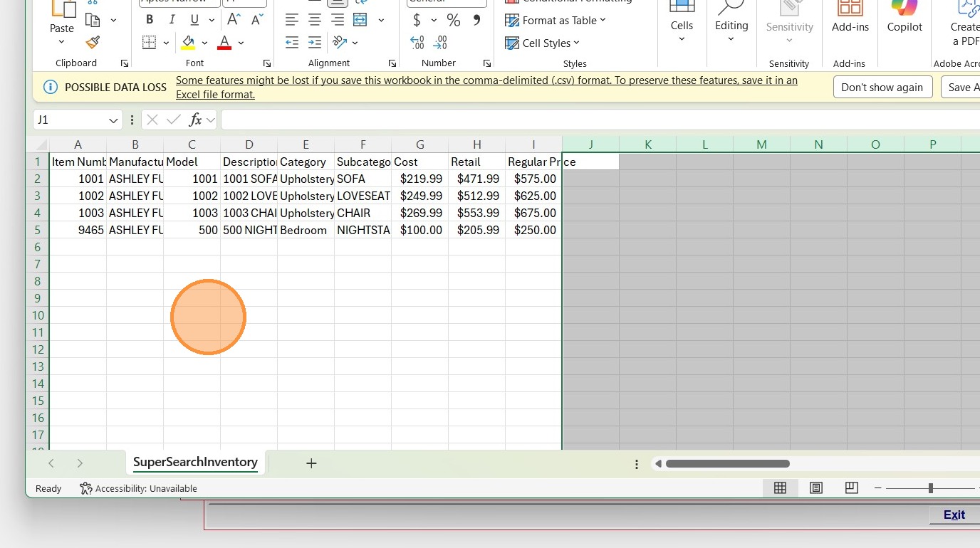
Task: Click the Merge and Center icon
Action: point(361,20)
